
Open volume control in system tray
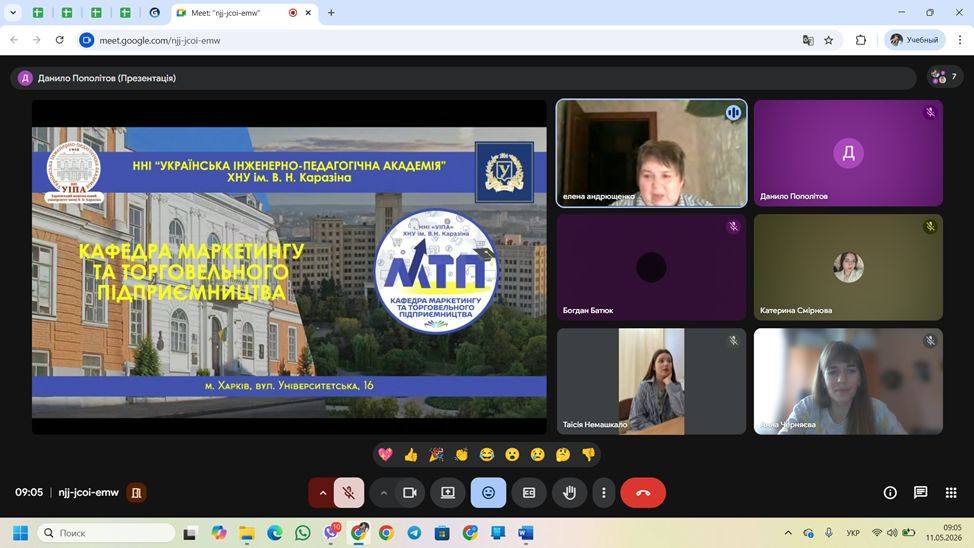[x=892, y=533]
